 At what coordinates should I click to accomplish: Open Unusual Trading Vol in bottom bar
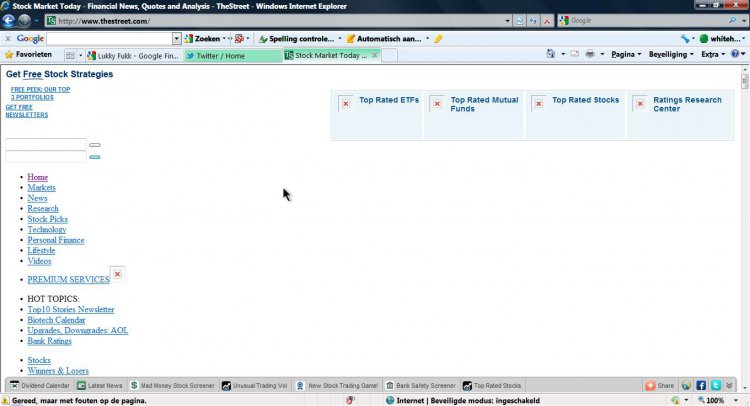click(x=254, y=385)
